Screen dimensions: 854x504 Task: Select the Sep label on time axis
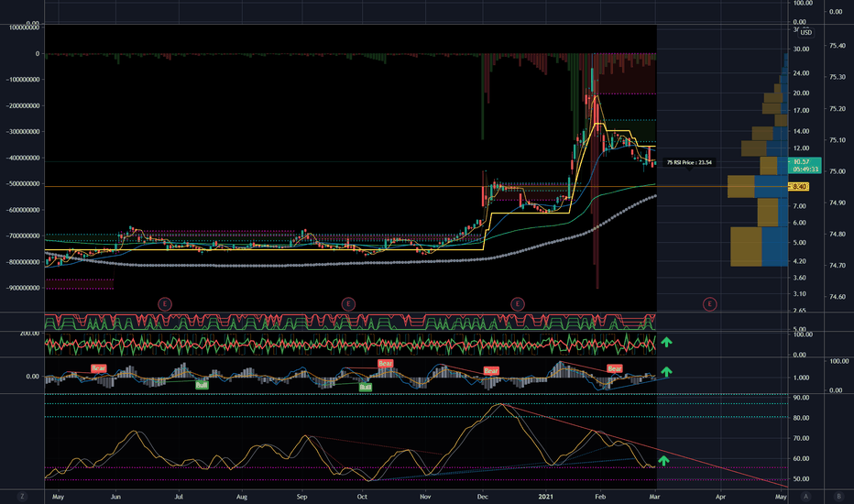(301, 497)
